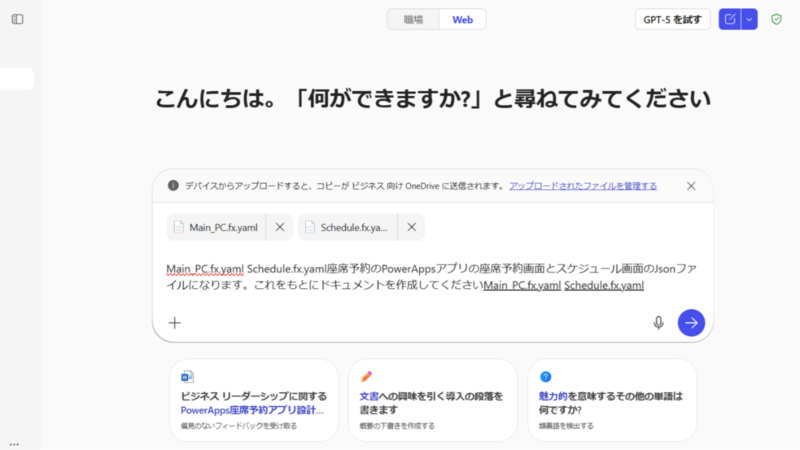Open アップロードされたファイルを管理する link
The height and width of the screenshot is (450, 800).
point(583,186)
